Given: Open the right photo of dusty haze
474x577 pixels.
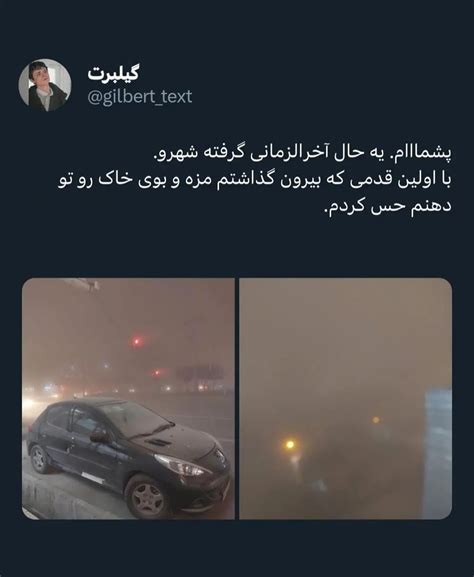Looking at the screenshot, I should pos(346,399).
